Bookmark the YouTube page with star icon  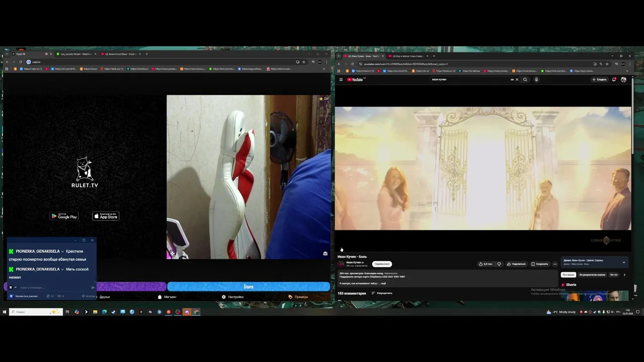[x=607, y=64]
